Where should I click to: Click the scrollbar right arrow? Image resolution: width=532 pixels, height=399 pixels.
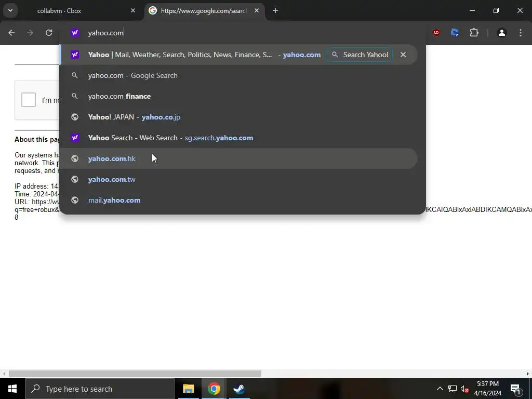[x=528, y=374]
